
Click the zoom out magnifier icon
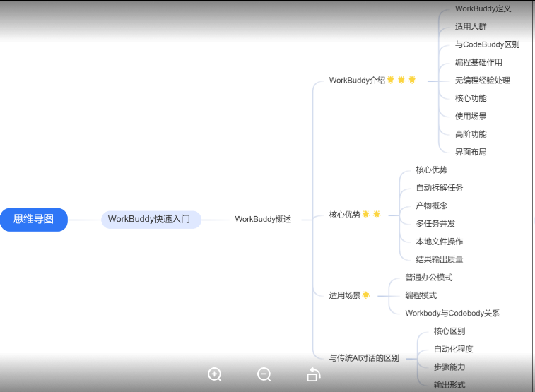tap(264, 374)
